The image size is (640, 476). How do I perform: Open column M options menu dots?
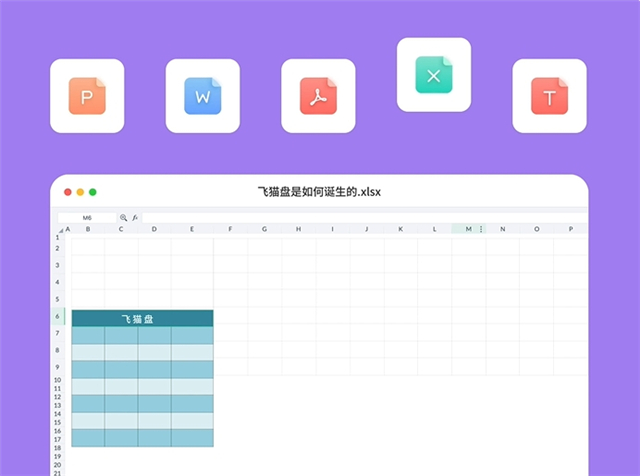481,229
